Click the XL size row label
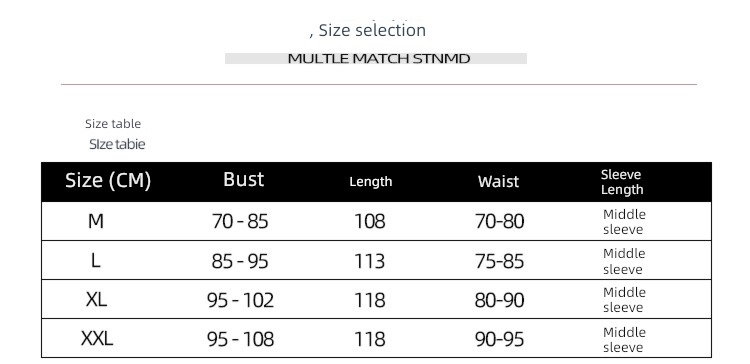Image resolution: width=750 pixels, height=364 pixels. [96, 300]
